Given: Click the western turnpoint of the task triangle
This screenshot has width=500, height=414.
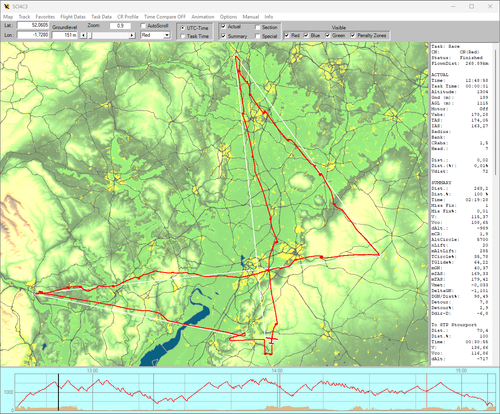Looking at the screenshot, I should tap(35, 293).
